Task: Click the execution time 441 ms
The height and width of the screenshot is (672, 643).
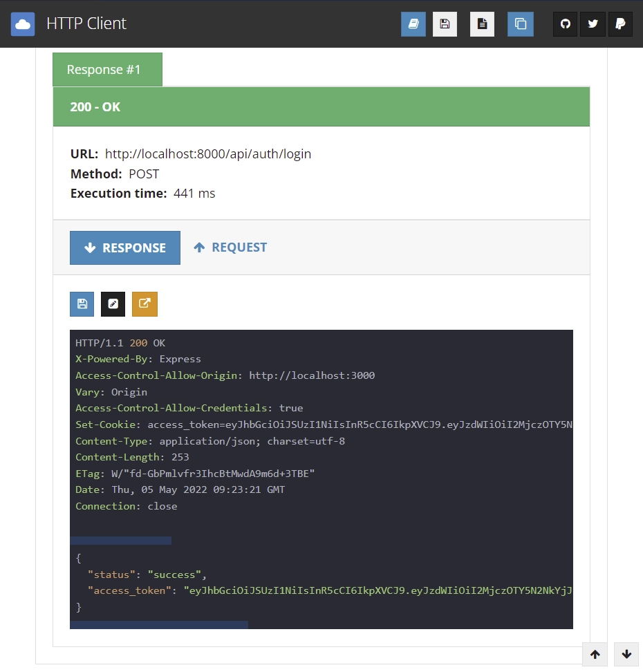Action: (x=194, y=194)
